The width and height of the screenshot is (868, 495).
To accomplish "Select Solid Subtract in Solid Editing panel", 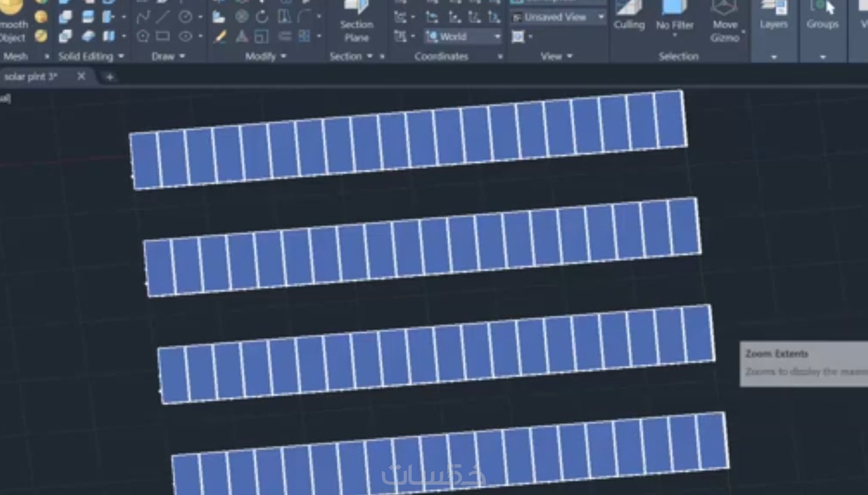I will [x=65, y=17].
